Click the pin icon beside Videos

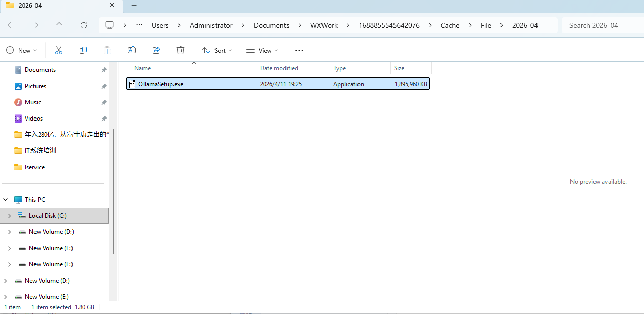click(104, 119)
